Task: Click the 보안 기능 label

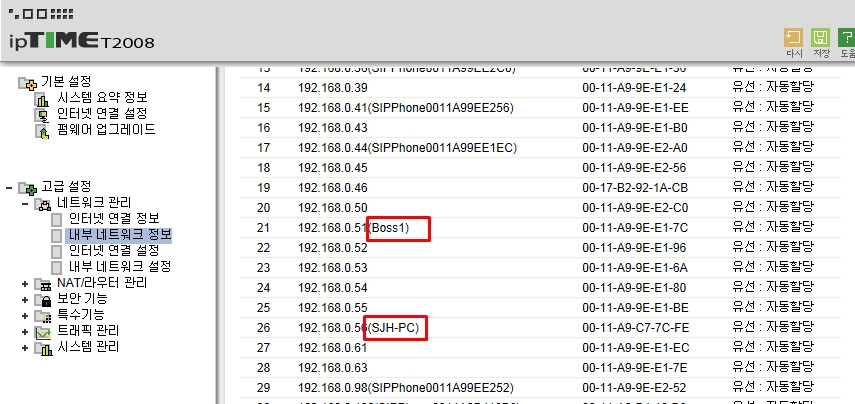Action: coord(82,299)
